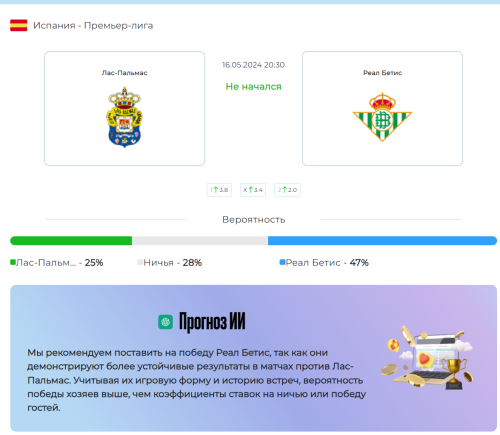Viewport: 500px width, 435px height.
Task: Click the Не начался match status text
Action: [x=253, y=87]
